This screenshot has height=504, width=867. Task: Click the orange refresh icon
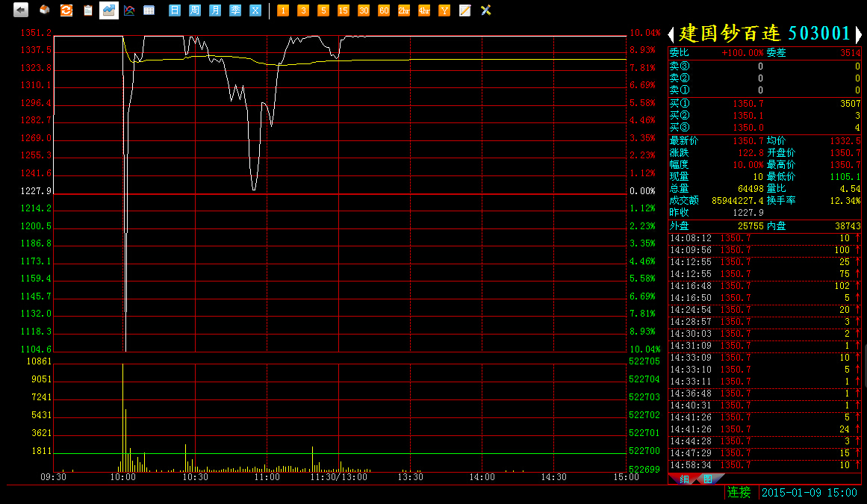pyautogui.click(x=66, y=10)
